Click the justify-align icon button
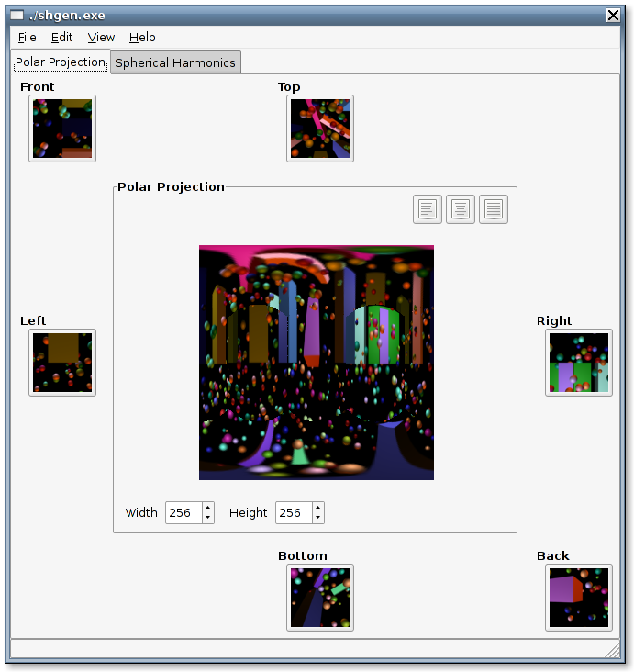The height and width of the screenshot is (672, 634). (493, 209)
